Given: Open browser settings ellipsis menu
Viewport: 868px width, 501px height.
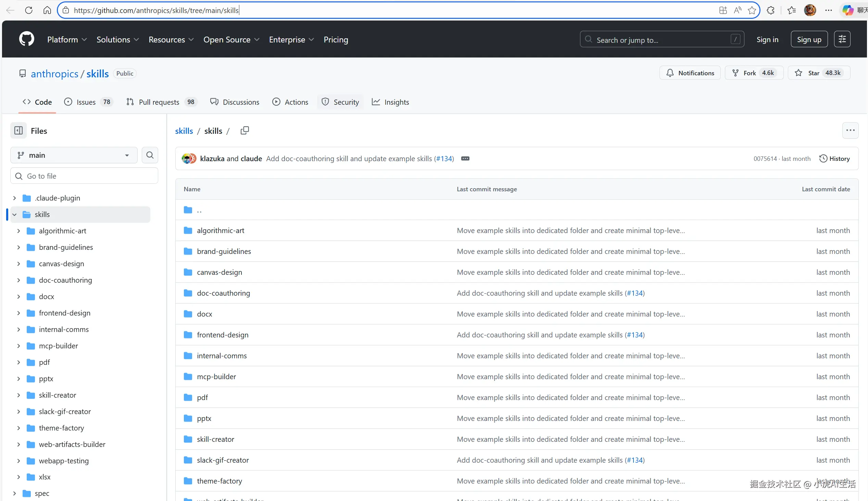Looking at the screenshot, I should point(828,10).
